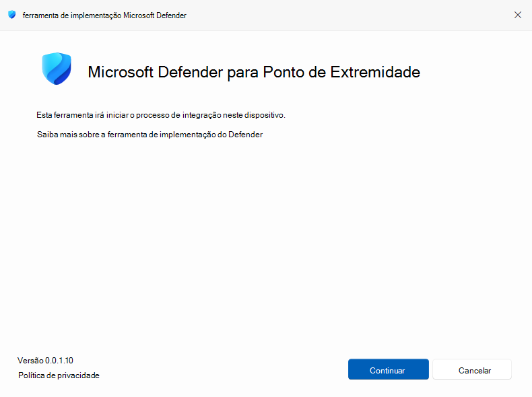Click the 'Esta ferramenta irá iniciar' description text
This screenshot has height=397, width=532.
click(161, 115)
